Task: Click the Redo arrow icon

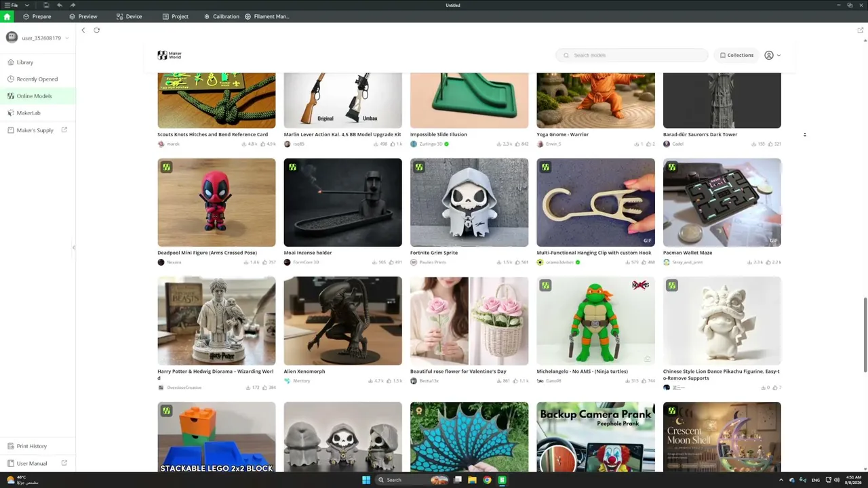Action: tap(73, 5)
